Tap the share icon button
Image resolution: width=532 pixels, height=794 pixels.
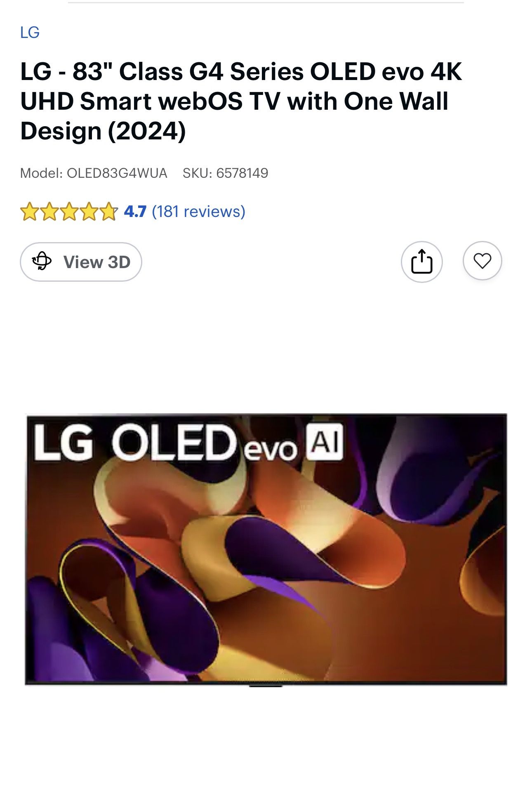coord(421,262)
